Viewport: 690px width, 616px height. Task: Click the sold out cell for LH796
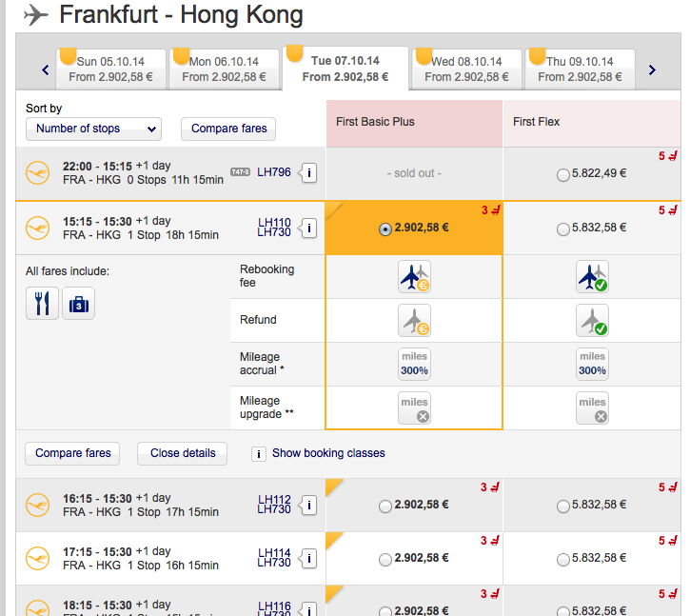coord(414,173)
